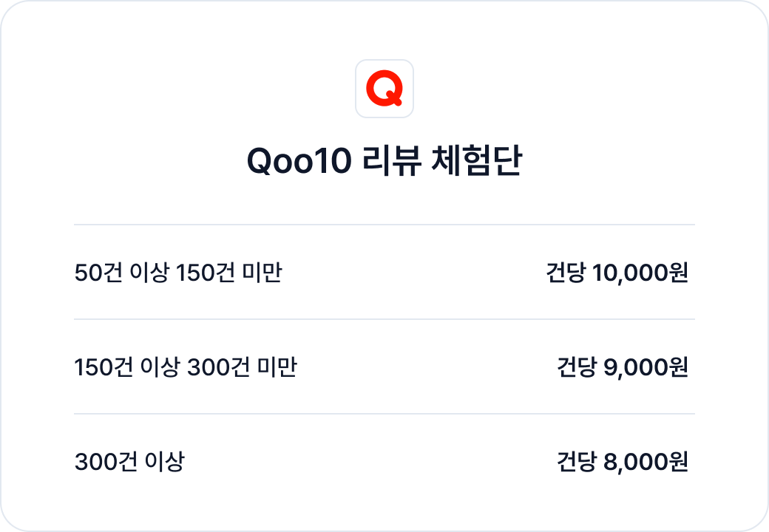The image size is (769, 532).
Task: Click 150건 미만 in the first row
Action: click(x=229, y=273)
